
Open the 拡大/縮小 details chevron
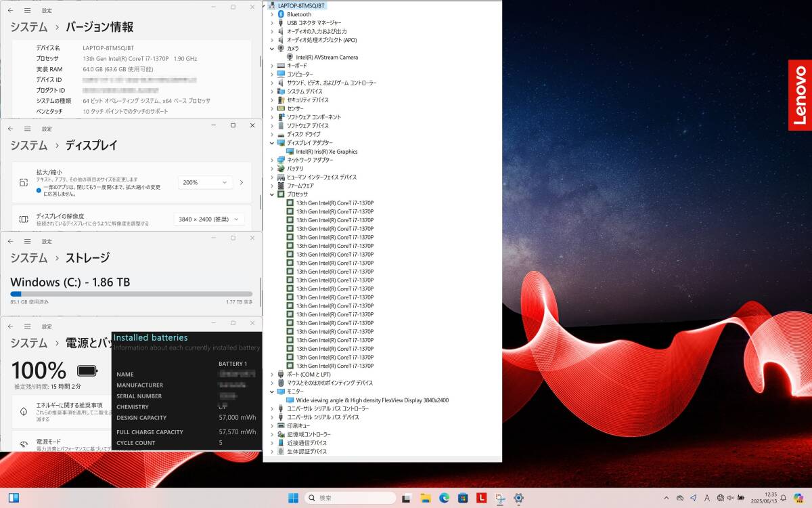(242, 182)
